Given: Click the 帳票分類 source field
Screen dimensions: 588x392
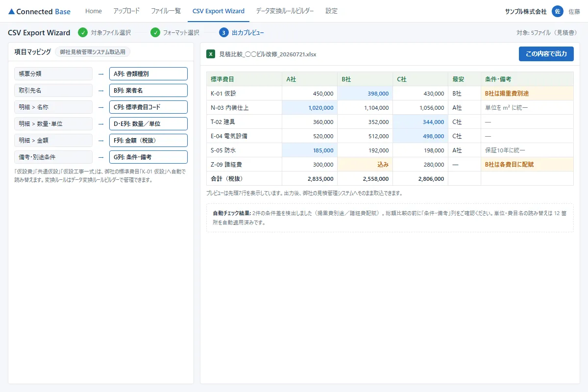Looking at the screenshot, I should (53, 73).
